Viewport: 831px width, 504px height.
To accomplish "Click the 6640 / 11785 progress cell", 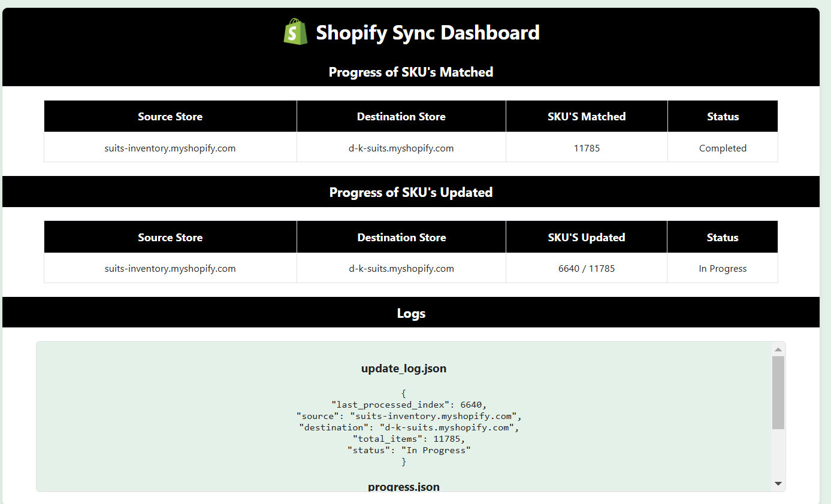I will pyautogui.click(x=587, y=268).
